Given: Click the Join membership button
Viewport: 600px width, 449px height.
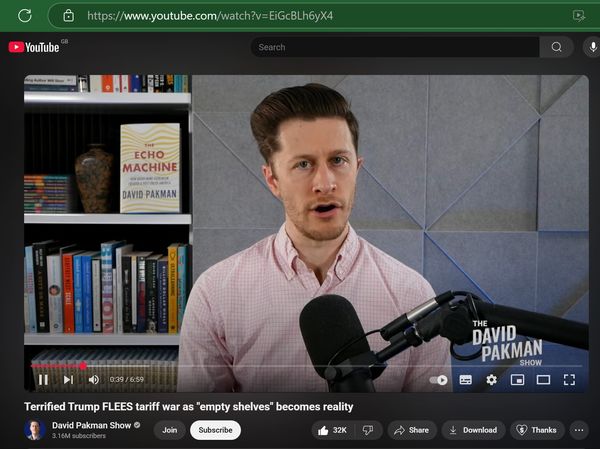Looking at the screenshot, I should pos(170,430).
